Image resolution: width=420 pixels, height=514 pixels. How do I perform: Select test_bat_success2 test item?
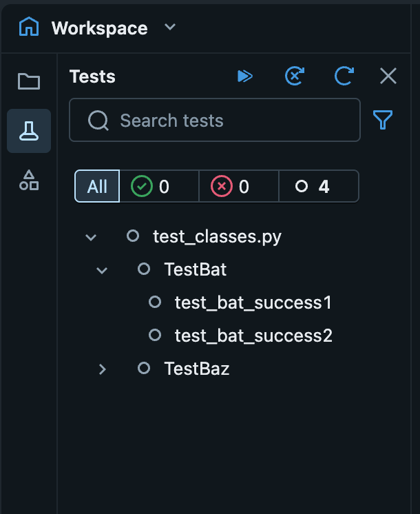253,336
